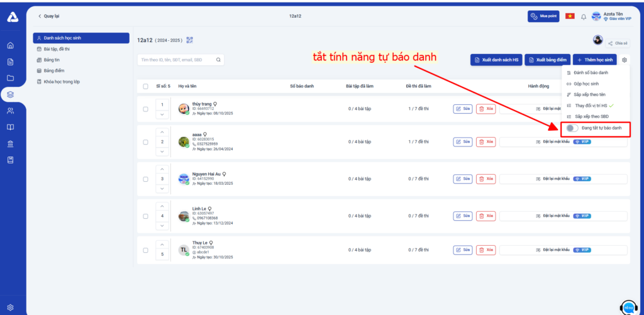Click the bank icon in left sidebar
This screenshot has width=644, height=315.
click(x=10, y=143)
